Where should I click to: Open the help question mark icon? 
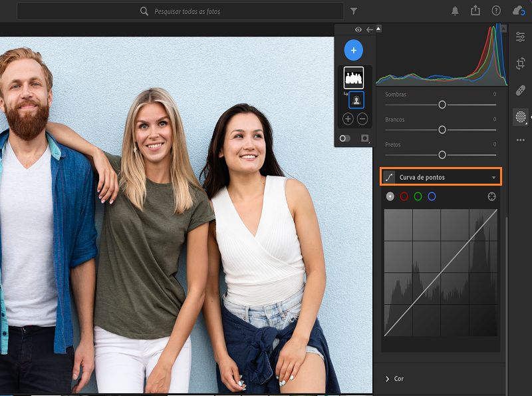[496, 11]
